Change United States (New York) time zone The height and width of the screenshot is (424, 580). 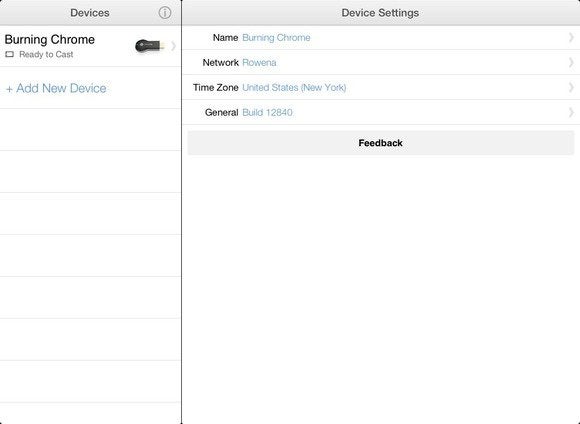click(294, 88)
